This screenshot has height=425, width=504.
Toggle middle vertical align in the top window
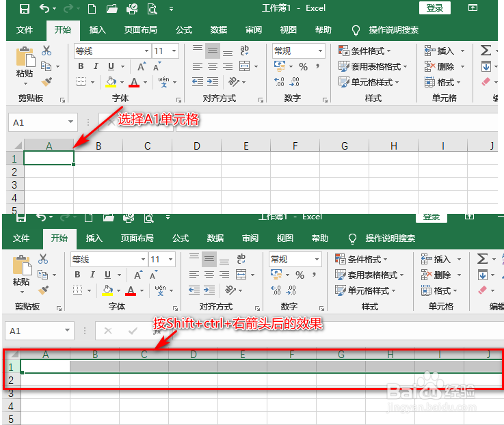(x=213, y=51)
